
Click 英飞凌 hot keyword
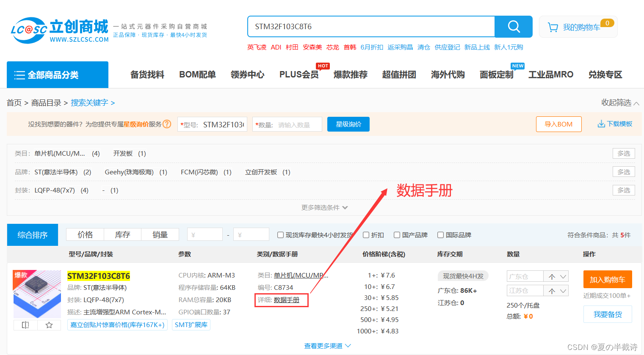tap(257, 47)
